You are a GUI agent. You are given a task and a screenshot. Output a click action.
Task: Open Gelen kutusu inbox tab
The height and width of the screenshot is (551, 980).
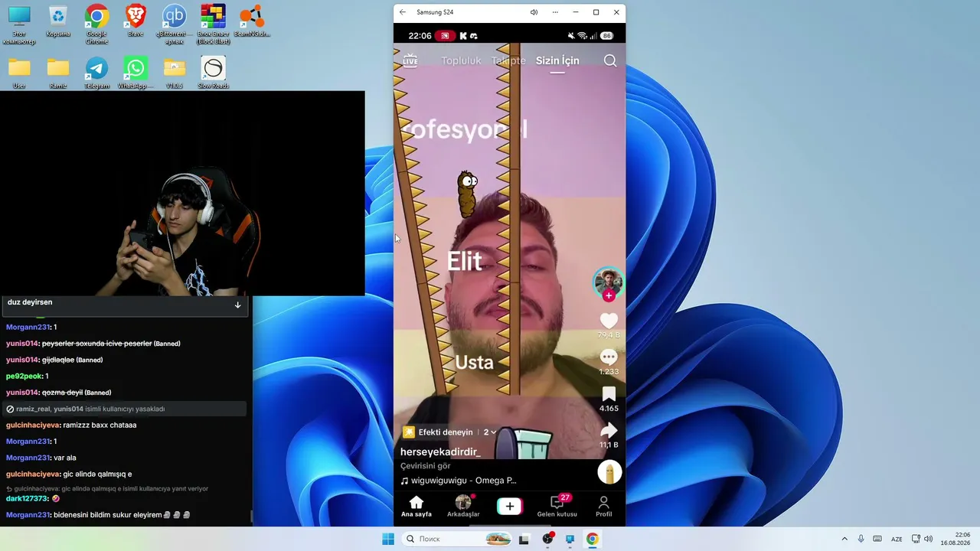(557, 506)
